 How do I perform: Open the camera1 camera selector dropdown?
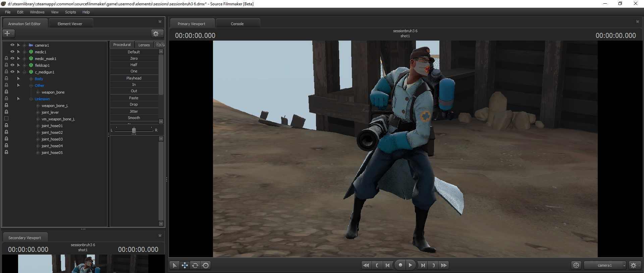[605, 265]
